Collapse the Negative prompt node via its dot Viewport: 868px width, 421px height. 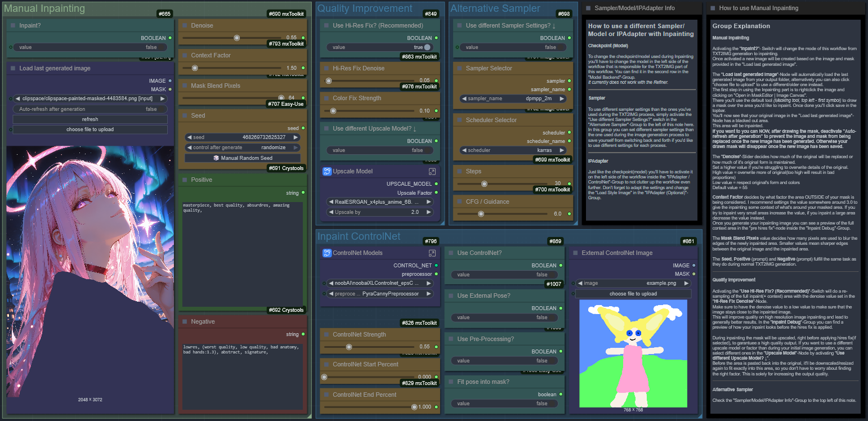(x=184, y=321)
